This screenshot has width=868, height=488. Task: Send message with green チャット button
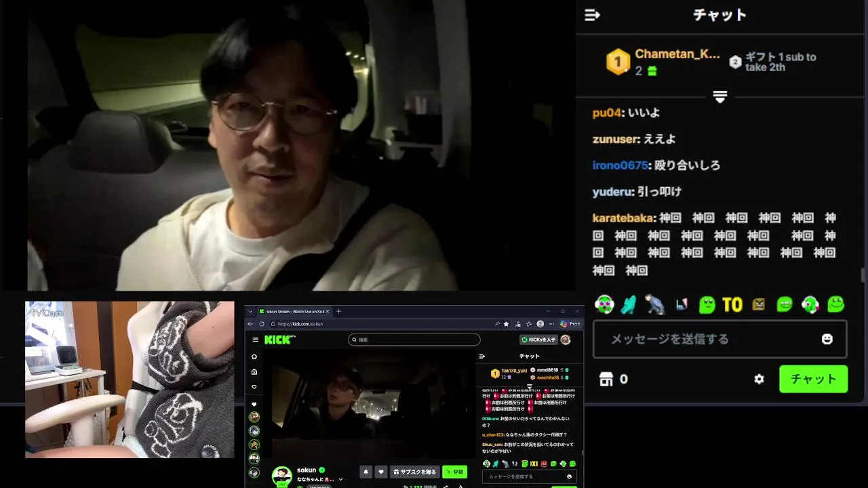pos(813,379)
